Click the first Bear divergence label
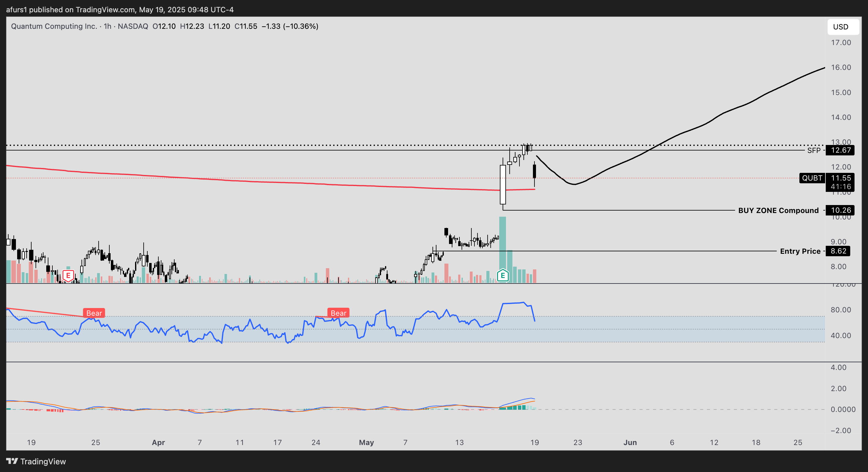Viewport: 868px width, 472px height. tap(94, 313)
